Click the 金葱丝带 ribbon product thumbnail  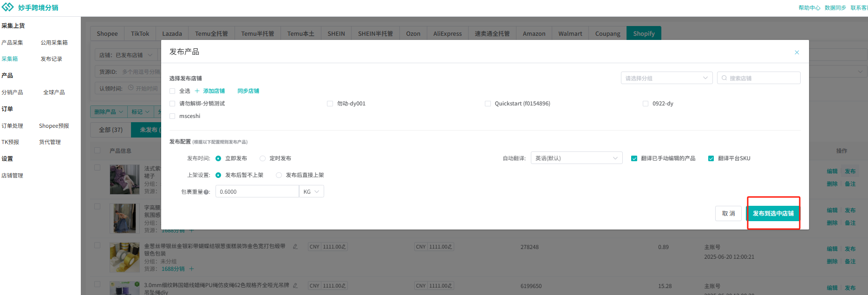coord(124,257)
